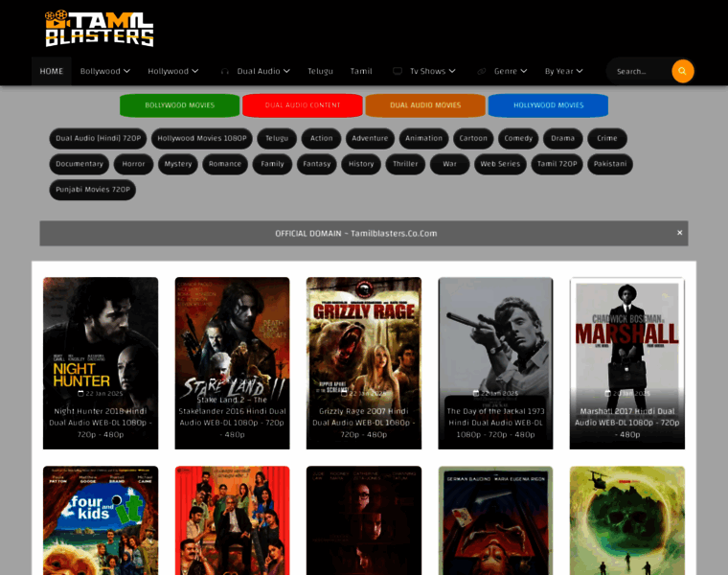Open the Four Kids and It poster
Screen dimensions: 728x575
coord(101,520)
